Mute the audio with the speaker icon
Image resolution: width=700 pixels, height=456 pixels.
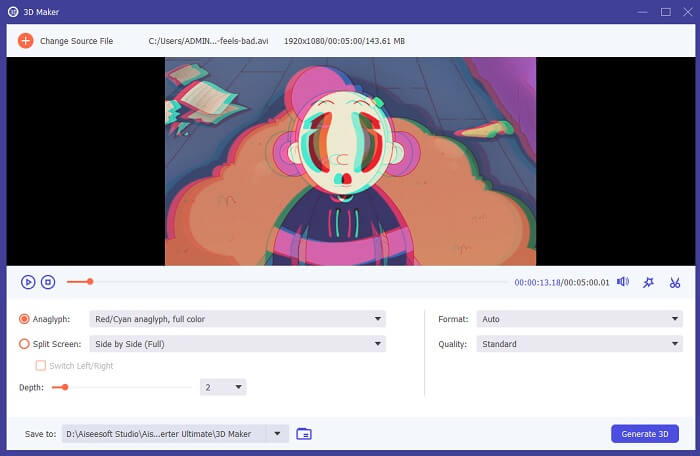click(623, 282)
